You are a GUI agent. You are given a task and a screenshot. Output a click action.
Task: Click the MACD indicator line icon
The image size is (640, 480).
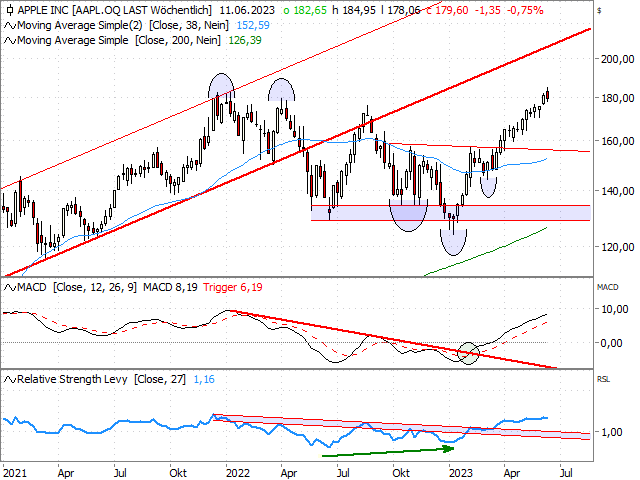tap(10, 288)
